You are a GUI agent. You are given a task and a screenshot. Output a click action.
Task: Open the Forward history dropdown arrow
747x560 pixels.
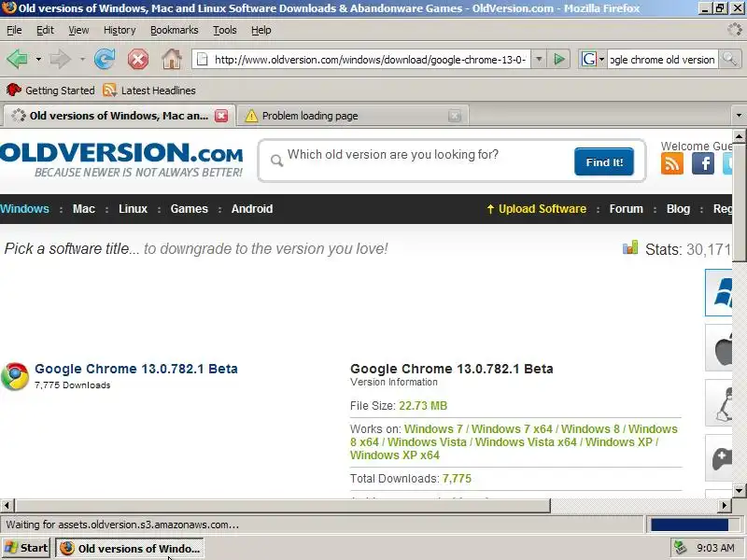tap(82, 60)
